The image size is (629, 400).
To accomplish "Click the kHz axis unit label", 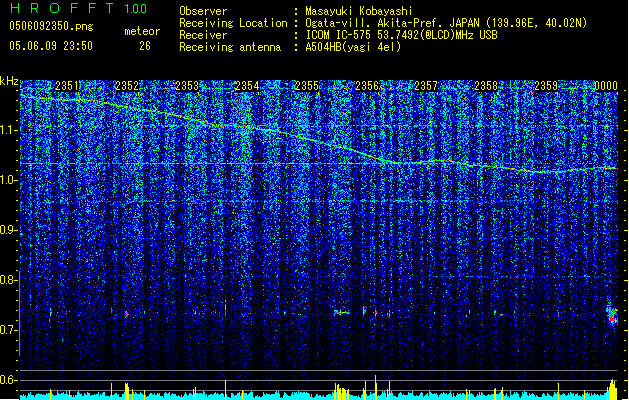I will click(x=9, y=81).
